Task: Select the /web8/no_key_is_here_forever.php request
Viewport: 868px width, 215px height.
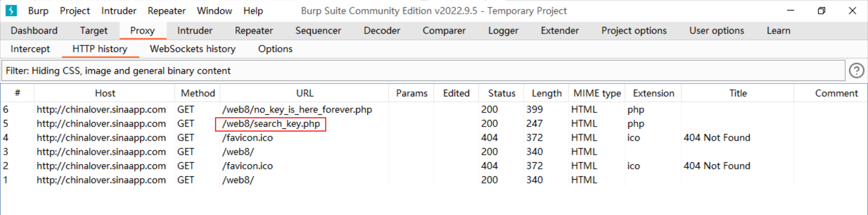Action: [297, 110]
